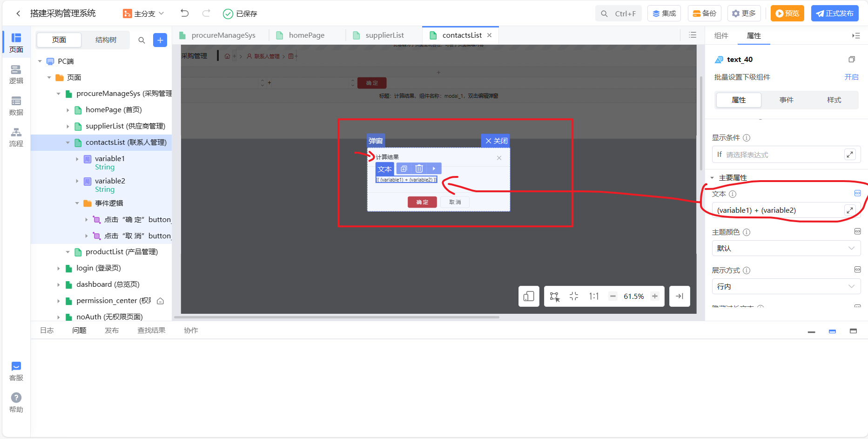Collapse procureManageSys tree node
This screenshot has height=439, width=868.
pos(59,94)
